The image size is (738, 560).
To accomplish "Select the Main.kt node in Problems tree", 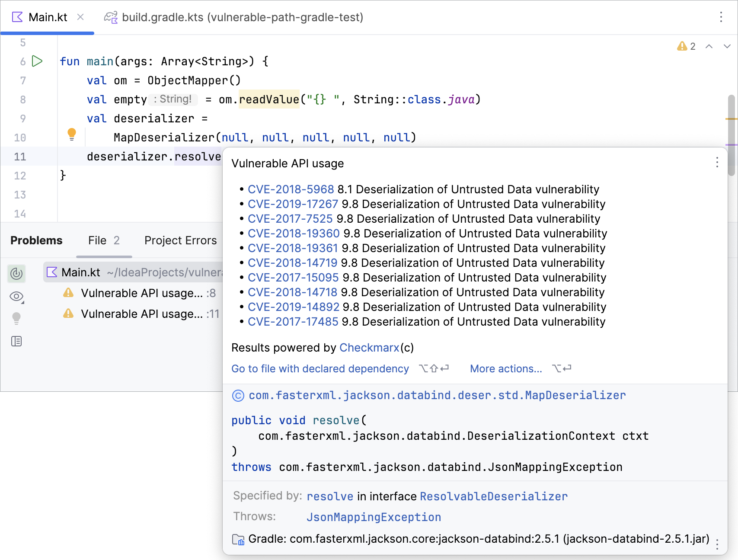I will (133, 272).
